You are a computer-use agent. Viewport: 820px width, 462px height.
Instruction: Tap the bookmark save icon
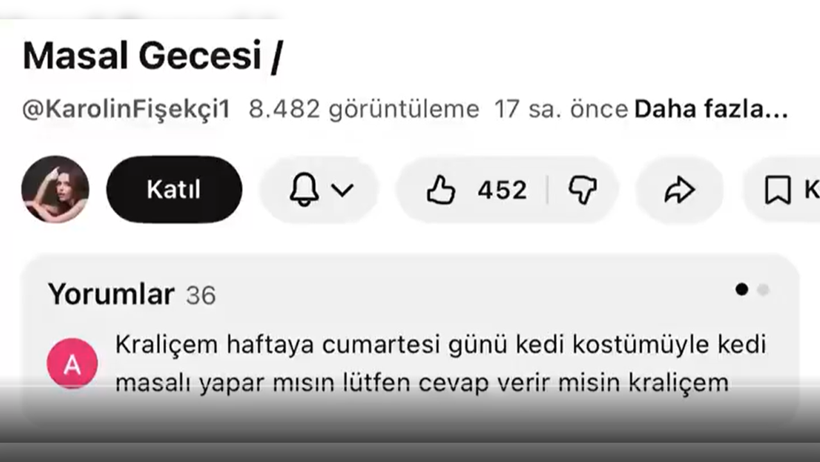pos(777,190)
